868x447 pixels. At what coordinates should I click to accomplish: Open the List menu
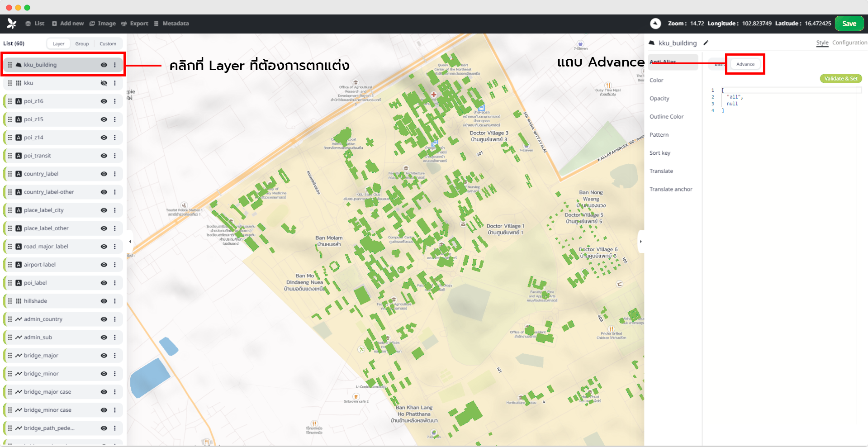point(35,24)
